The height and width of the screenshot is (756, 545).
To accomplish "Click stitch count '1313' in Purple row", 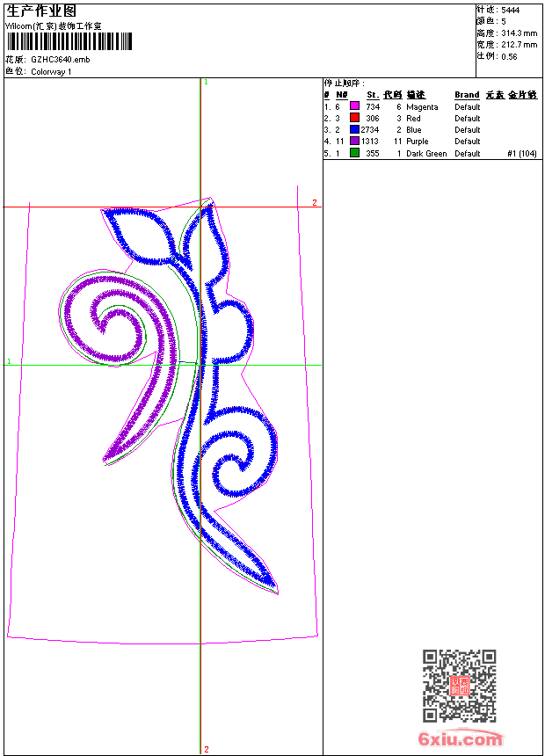I will (x=370, y=142).
